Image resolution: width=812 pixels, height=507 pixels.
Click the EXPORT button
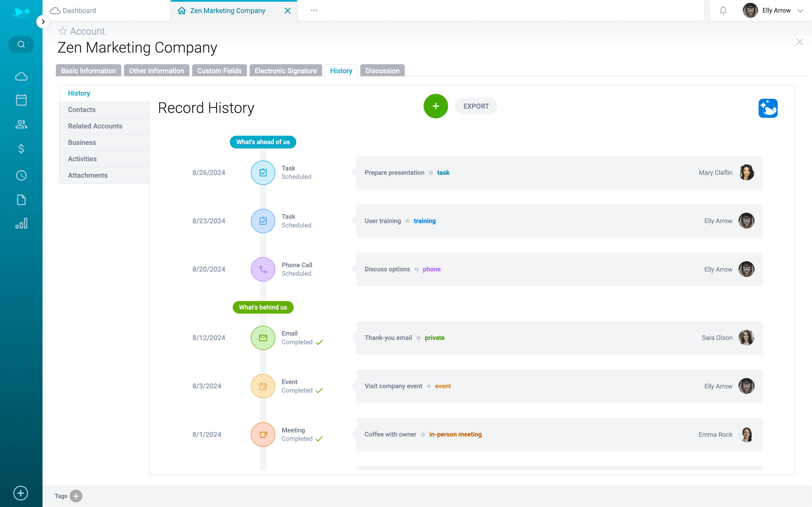(476, 106)
